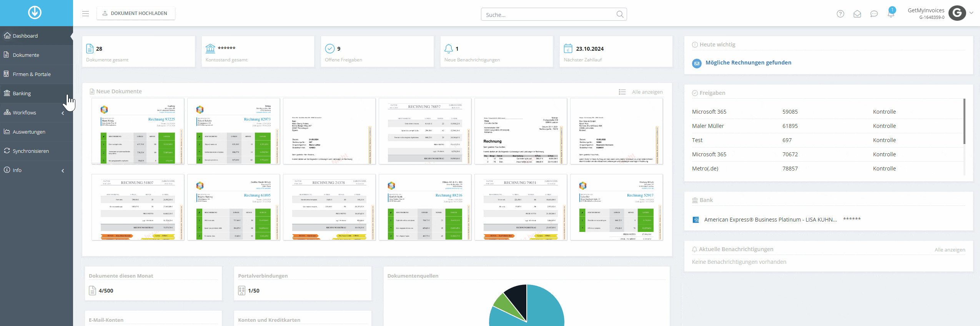This screenshot has width=980, height=326.
Task: Open Rechnung 93225 thumbnail
Action: tap(138, 131)
